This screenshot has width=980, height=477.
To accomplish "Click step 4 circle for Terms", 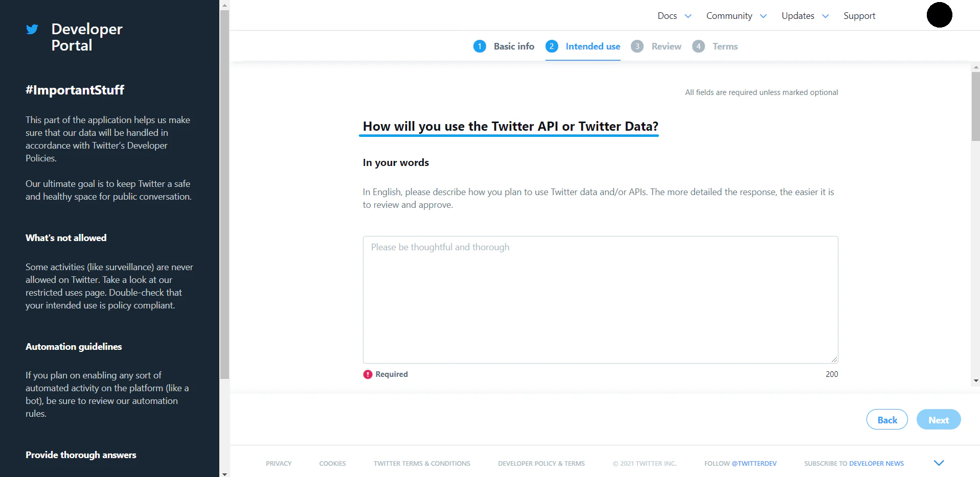I will point(698,46).
